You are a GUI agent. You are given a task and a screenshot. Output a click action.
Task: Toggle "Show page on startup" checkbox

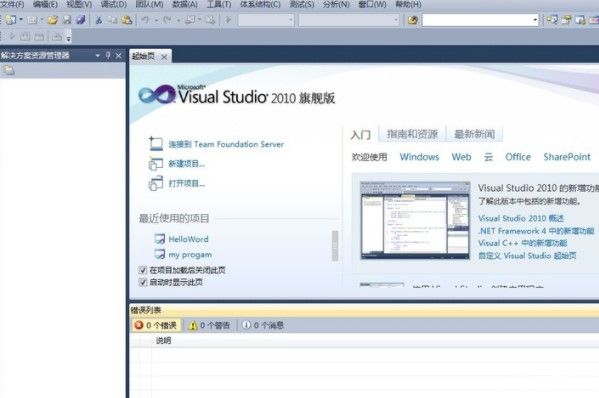click(x=143, y=282)
